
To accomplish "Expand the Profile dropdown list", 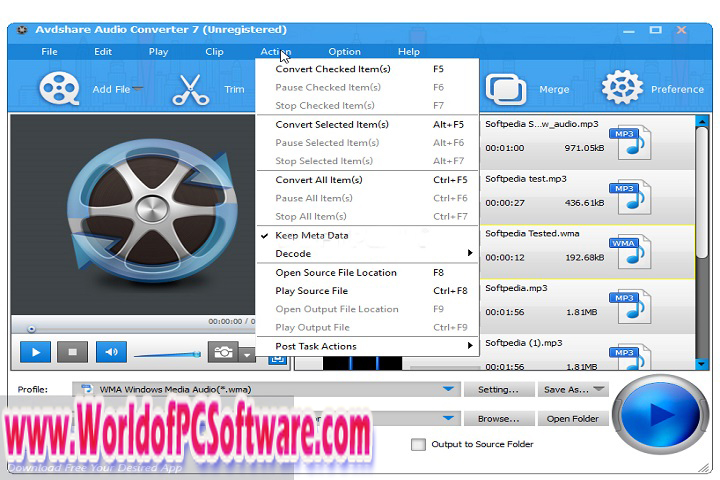I will click(x=449, y=389).
